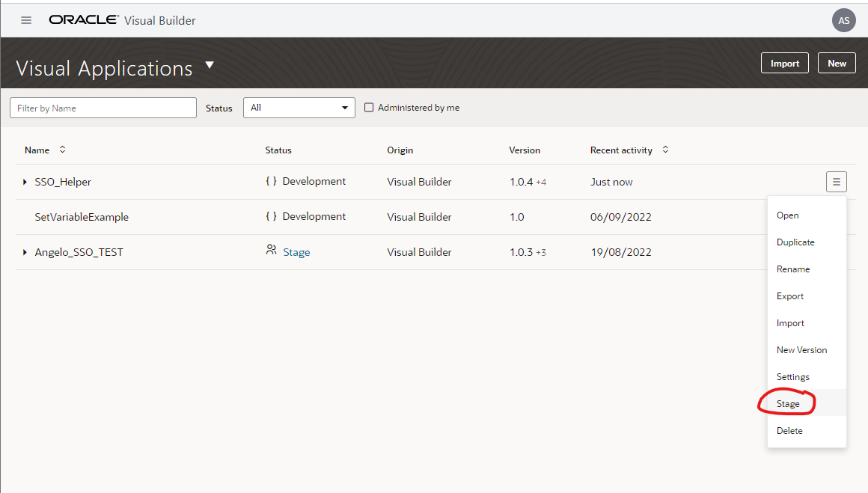Click Development braces icon for SSO_Helper
This screenshot has width=868, height=493.
(x=271, y=182)
